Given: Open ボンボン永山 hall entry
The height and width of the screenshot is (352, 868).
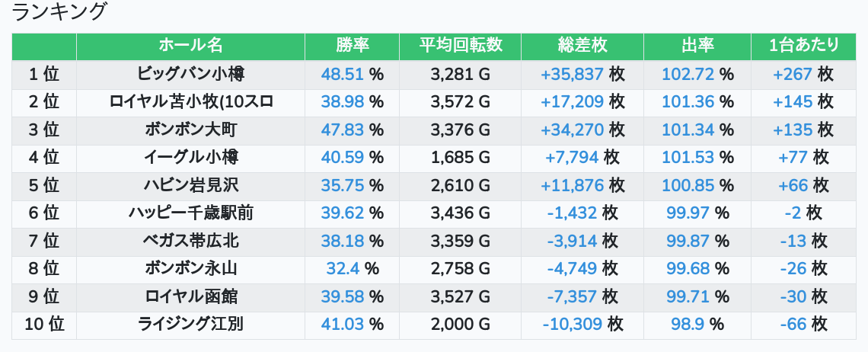Looking at the screenshot, I should click(x=190, y=268).
